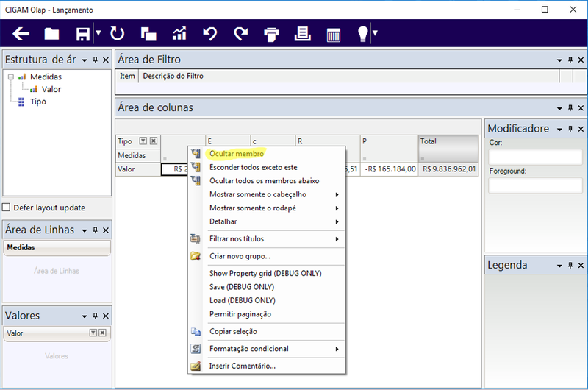This screenshot has width=588, height=390.
Task: Open the folder icon in toolbar
Action: (x=51, y=34)
